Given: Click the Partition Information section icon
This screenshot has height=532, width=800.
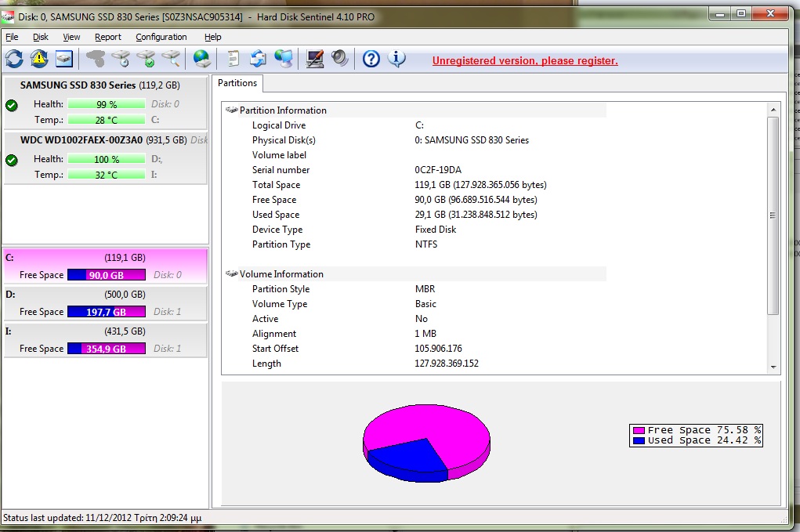Looking at the screenshot, I should (232, 110).
